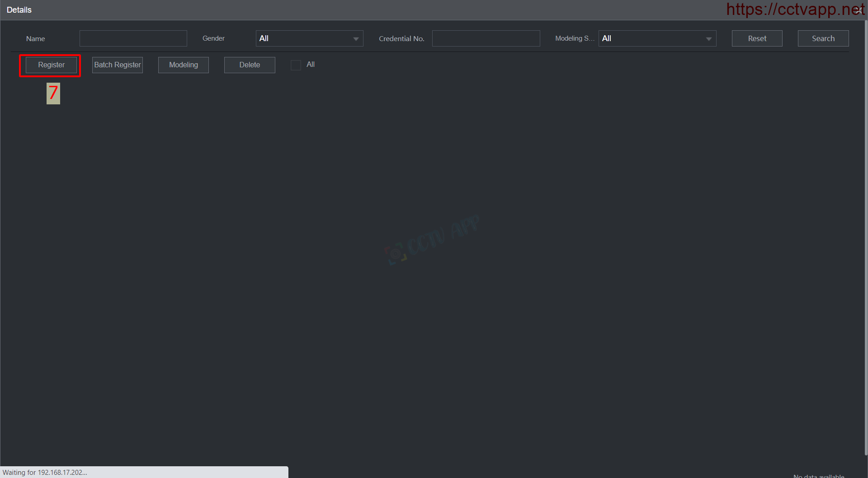Click the red number 7 annotation

[53, 93]
